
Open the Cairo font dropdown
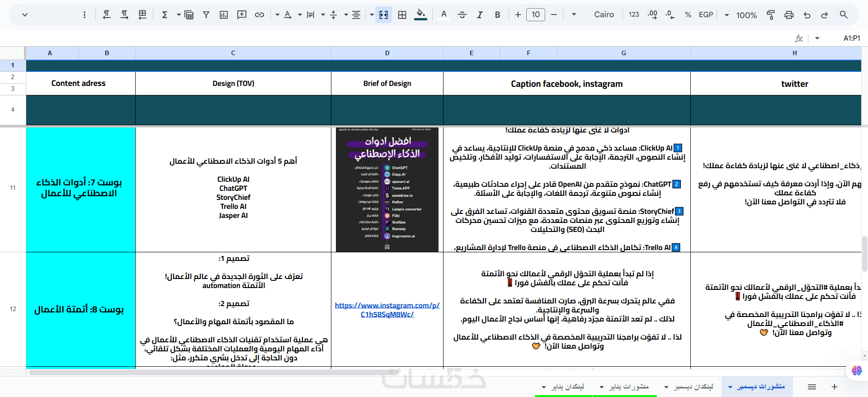pyautogui.click(x=593, y=15)
